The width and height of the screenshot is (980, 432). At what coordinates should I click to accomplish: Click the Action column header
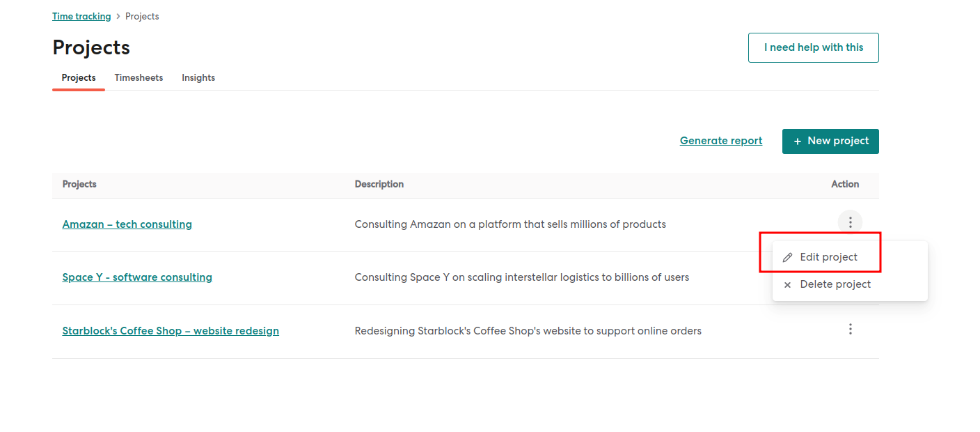point(845,184)
